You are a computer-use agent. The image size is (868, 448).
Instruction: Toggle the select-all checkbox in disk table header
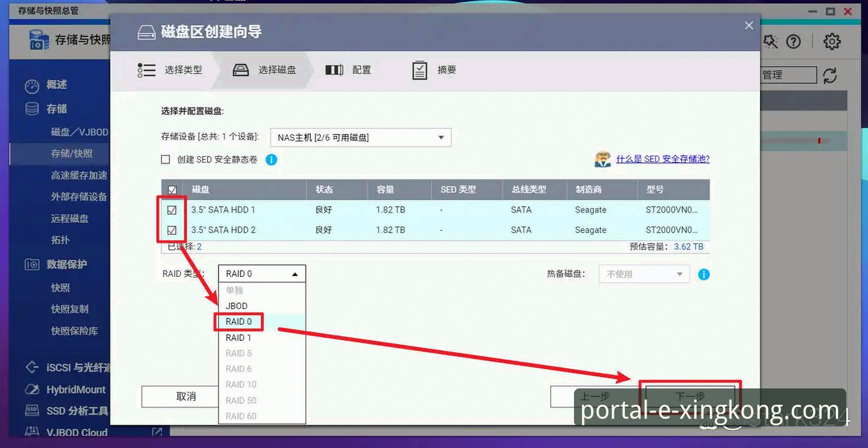pyautogui.click(x=171, y=189)
